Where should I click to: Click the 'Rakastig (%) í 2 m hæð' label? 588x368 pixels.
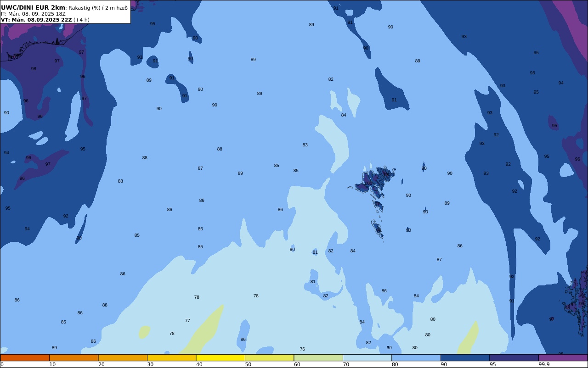pos(98,8)
